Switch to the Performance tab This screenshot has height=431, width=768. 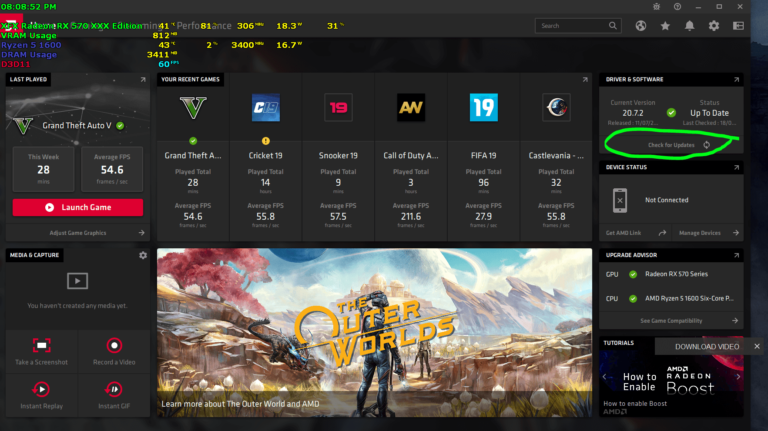[204, 25]
